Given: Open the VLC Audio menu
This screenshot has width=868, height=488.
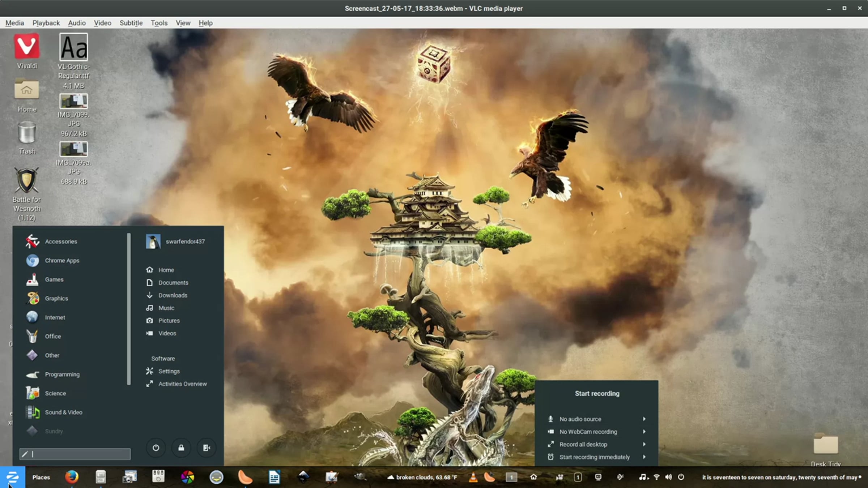Looking at the screenshot, I should click(77, 23).
